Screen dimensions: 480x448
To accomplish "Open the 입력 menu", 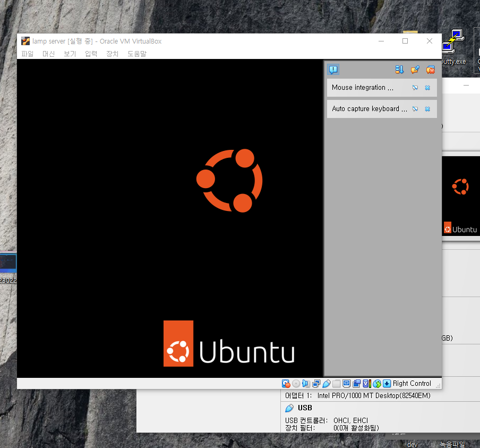I will point(91,54).
